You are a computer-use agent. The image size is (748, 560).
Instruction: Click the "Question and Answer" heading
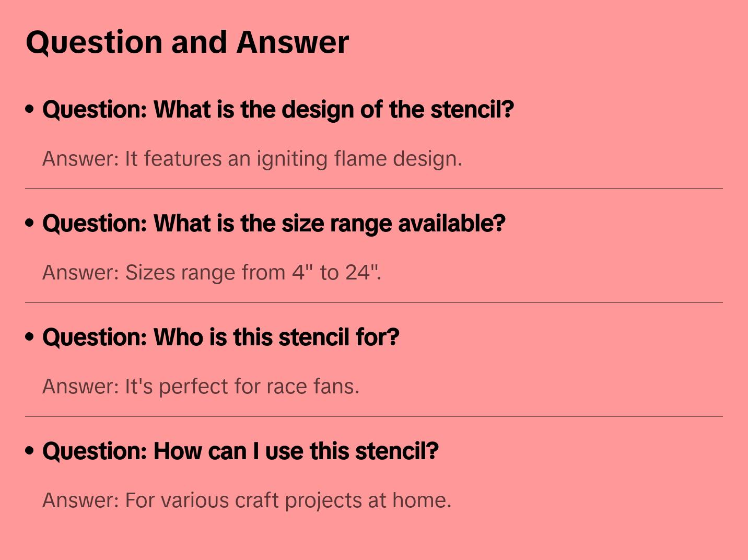pyautogui.click(x=187, y=42)
